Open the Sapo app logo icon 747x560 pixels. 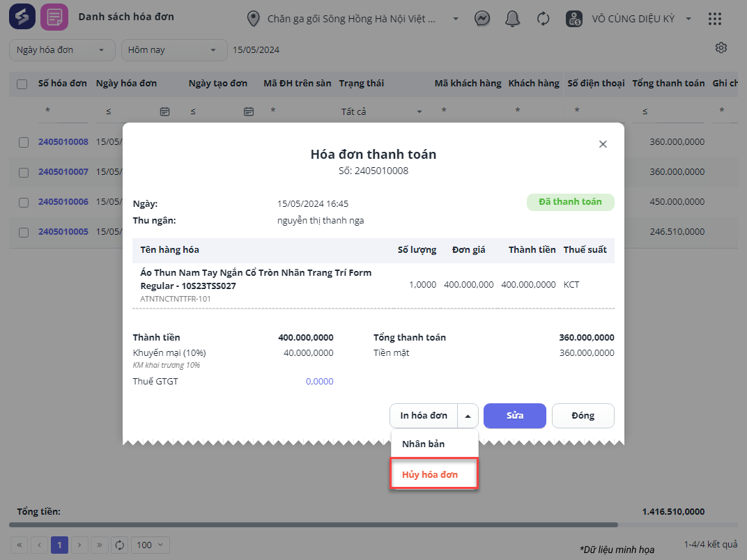coord(22,17)
